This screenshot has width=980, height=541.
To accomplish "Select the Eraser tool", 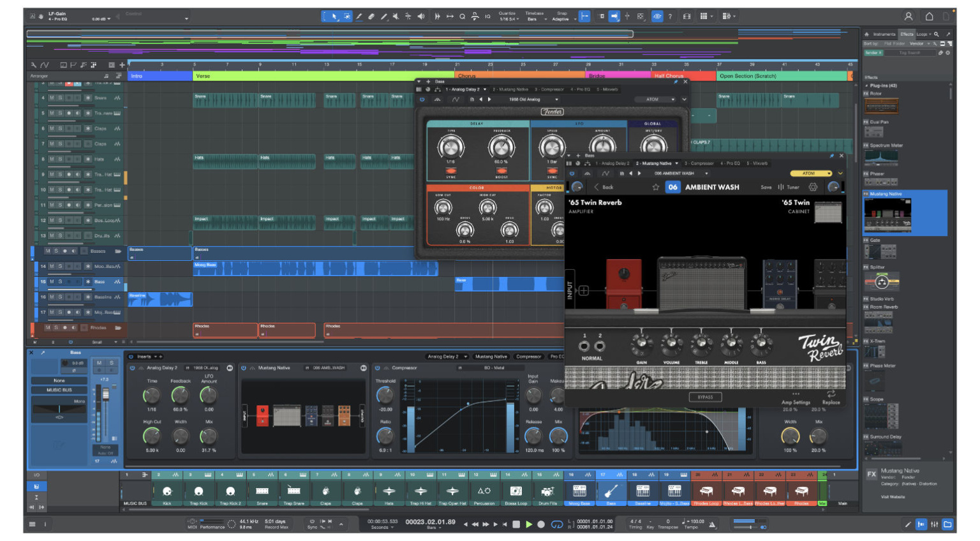I will point(371,16).
